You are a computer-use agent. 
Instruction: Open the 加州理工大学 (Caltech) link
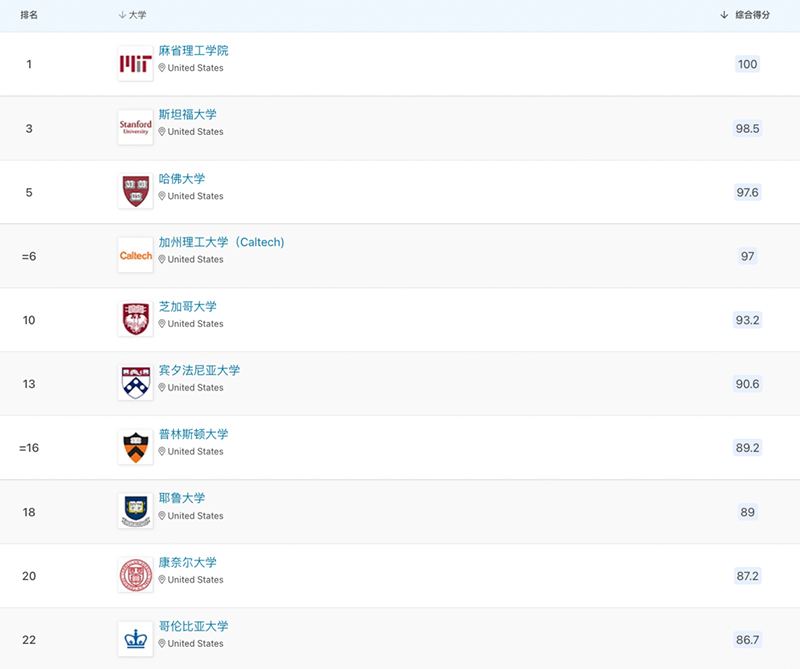click(x=221, y=243)
